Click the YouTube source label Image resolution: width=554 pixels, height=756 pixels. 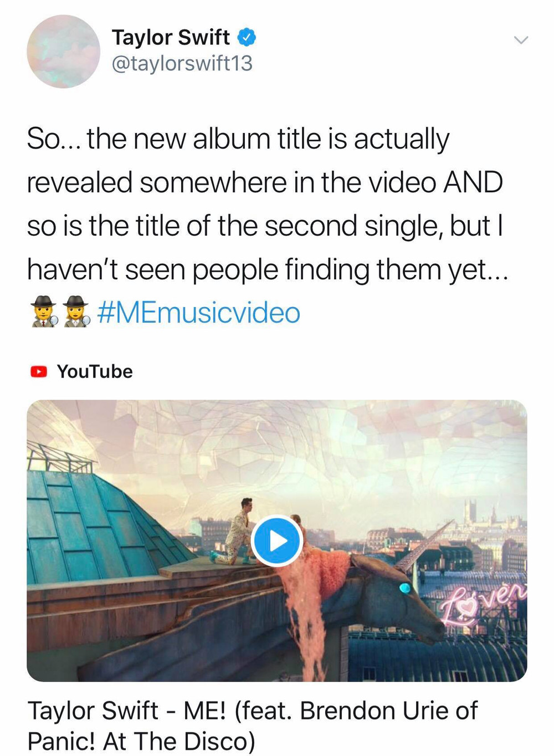pos(95,371)
